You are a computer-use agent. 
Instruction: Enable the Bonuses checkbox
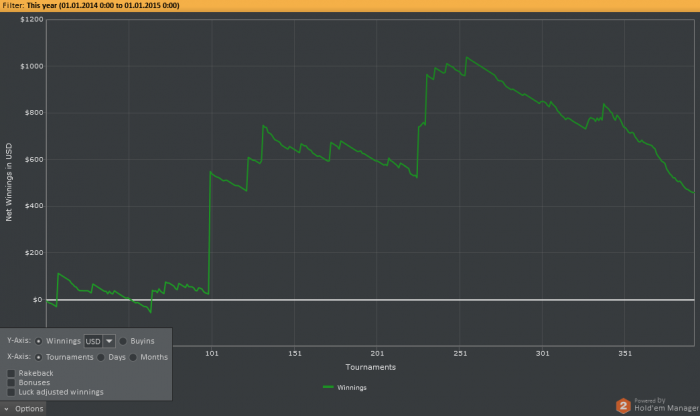11,383
